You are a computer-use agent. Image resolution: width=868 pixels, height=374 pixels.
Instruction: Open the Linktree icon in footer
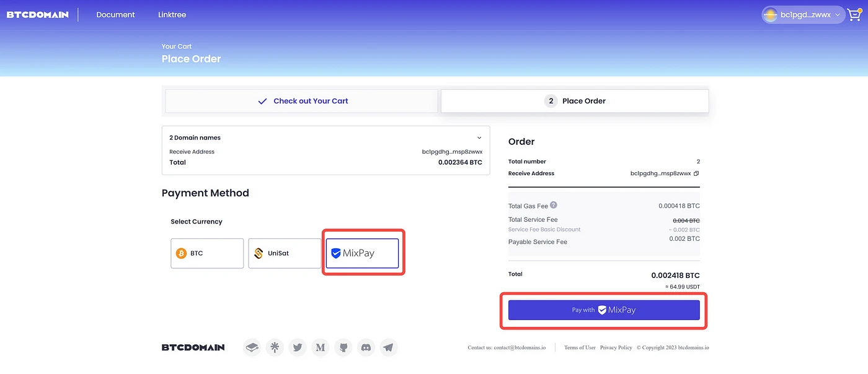pos(274,347)
